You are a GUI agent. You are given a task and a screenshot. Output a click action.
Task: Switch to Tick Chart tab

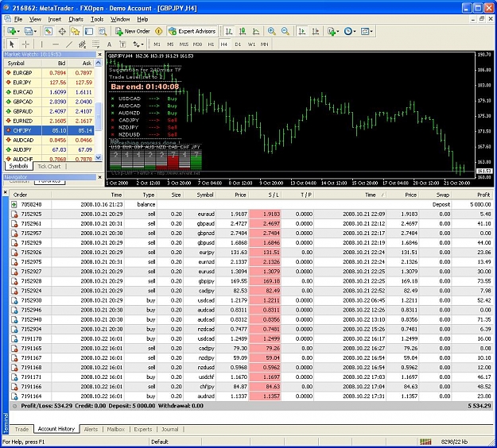pos(49,166)
